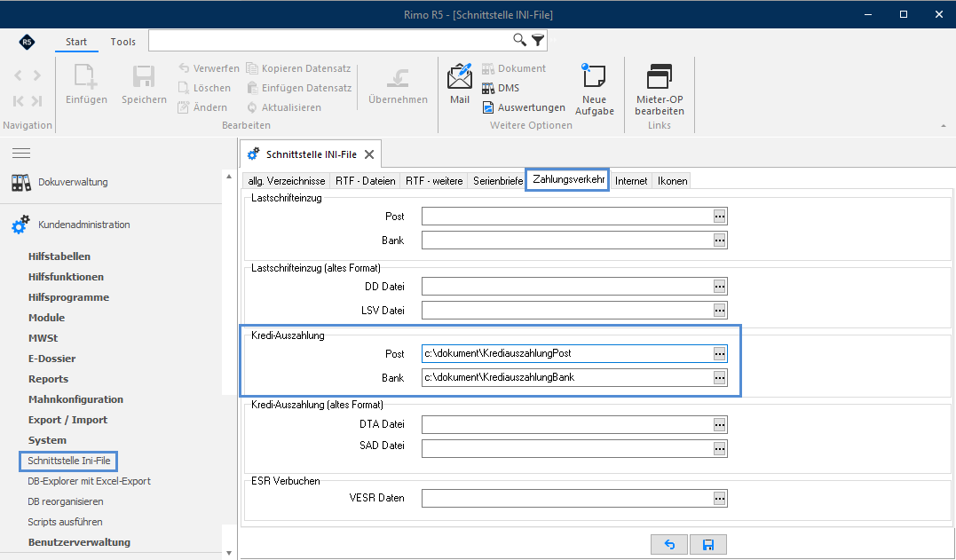Select the allg. Verzeichnisse tab

click(x=286, y=180)
